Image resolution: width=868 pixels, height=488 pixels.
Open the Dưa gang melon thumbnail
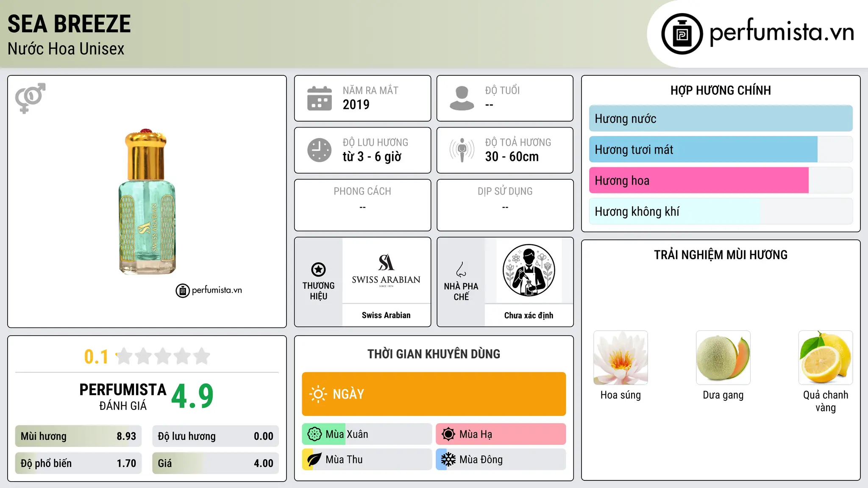pyautogui.click(x=723, y=358)
